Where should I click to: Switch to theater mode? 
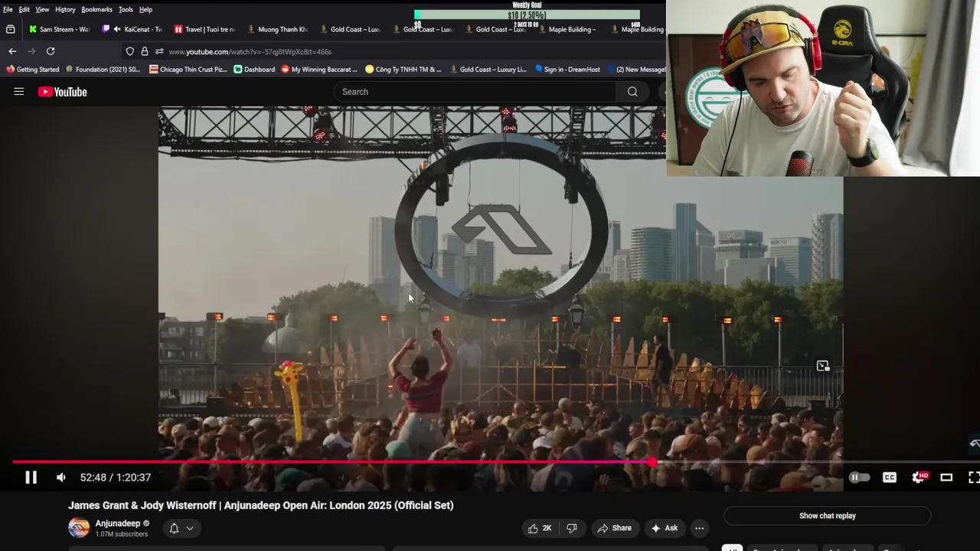click(x=946, y=478)
